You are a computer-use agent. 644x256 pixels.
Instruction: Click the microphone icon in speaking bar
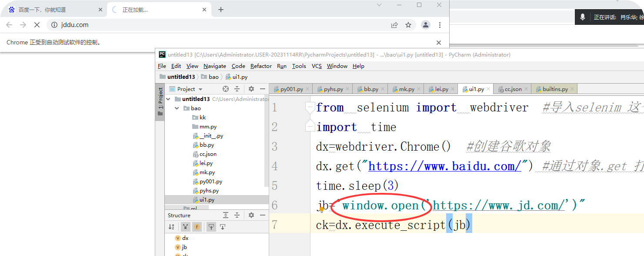pos(583,17)
